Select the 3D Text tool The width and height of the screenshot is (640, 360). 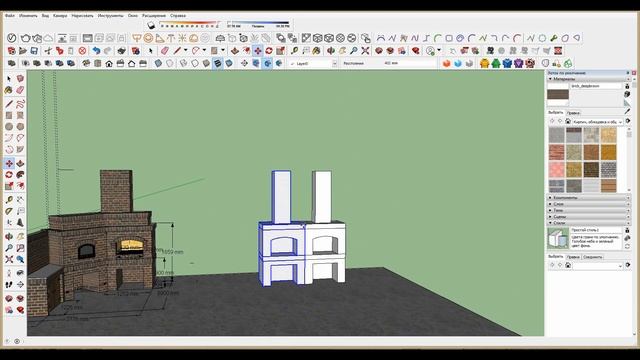pos(20,222)
